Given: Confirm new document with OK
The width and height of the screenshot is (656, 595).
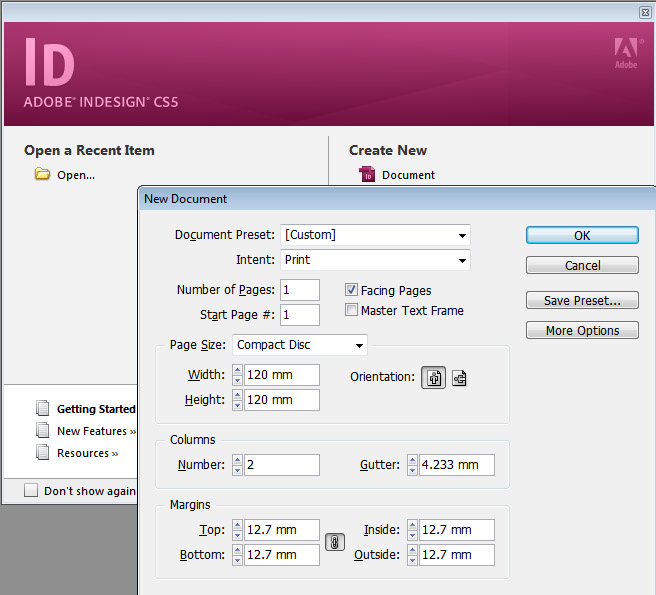Looking at the screenshot, I should click(x=582, y=235).
